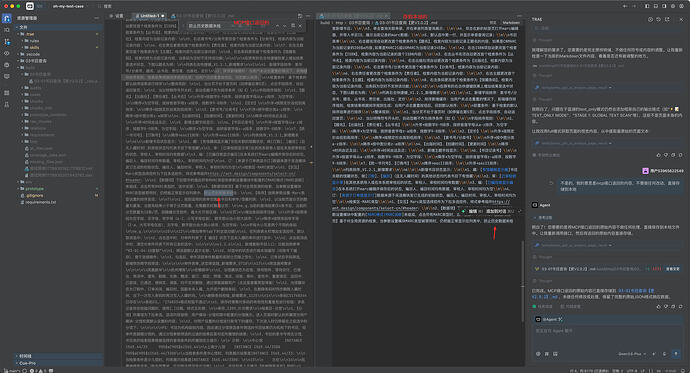Open the Source Control icon in the activity bar
This screenshot has width=690, height=373.
(7, 41)
